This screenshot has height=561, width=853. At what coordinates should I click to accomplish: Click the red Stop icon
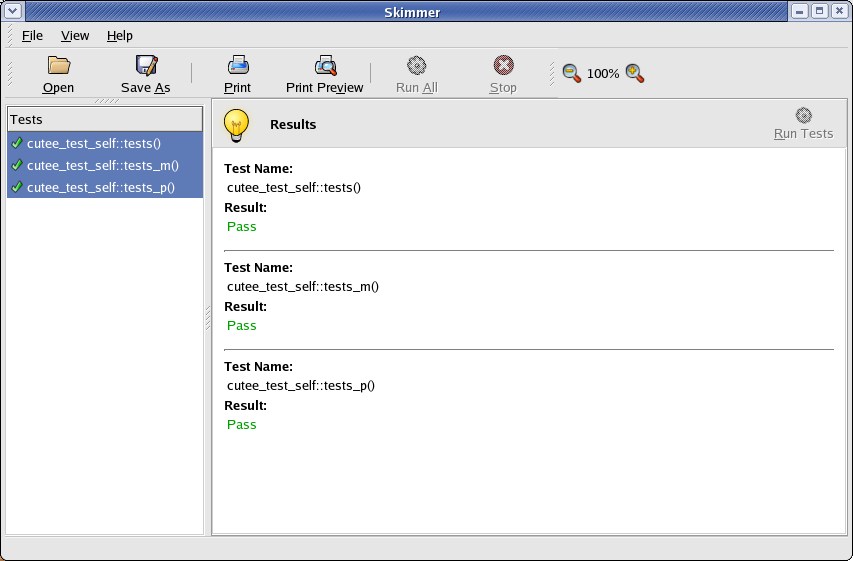503,65
